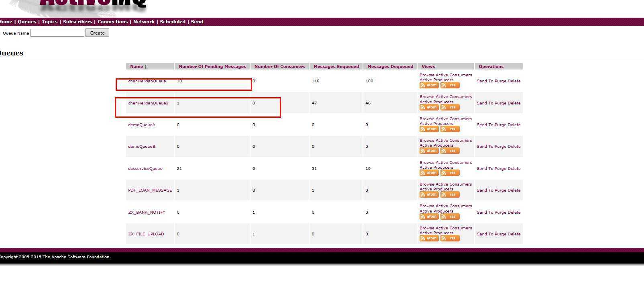This screenshot has width=644, height=284.
Task: View Active Consumers for ZX_BANK_NOTIFY
Action: click(454, 206)
